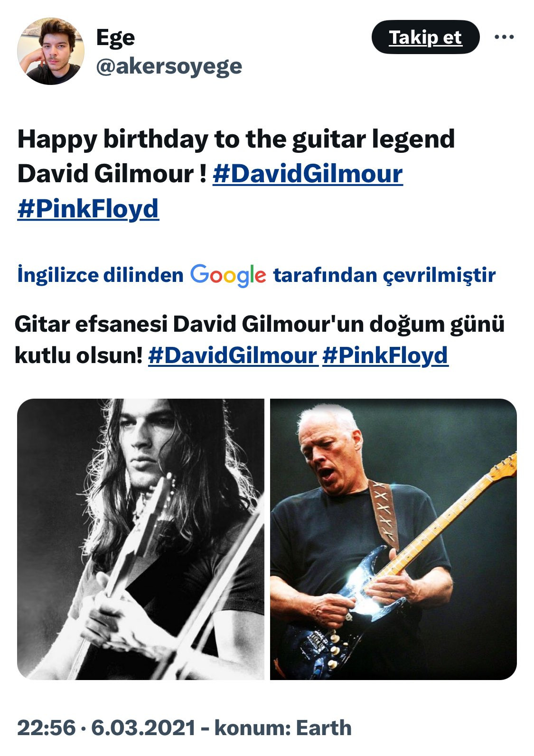Click the 22:56 timestamp
This screenshot has height=756, width=534.
[47, 728]
